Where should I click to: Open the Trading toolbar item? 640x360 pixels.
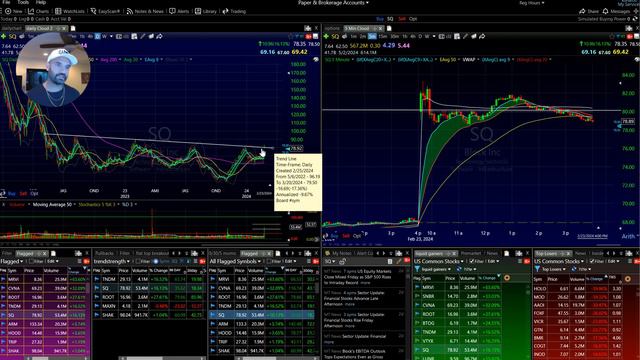[234, 11]
